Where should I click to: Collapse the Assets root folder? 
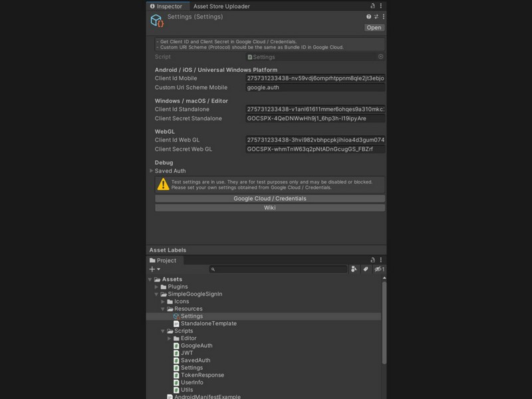click(150, 279)
